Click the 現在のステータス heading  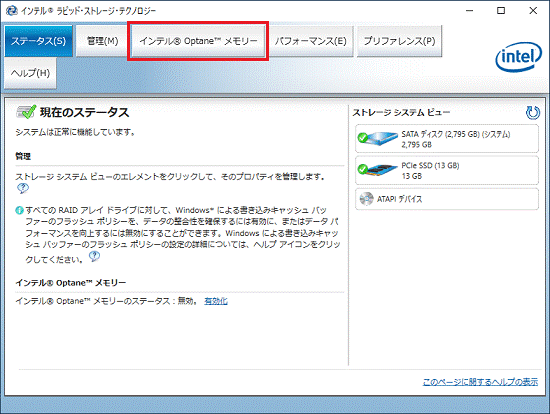84,112
